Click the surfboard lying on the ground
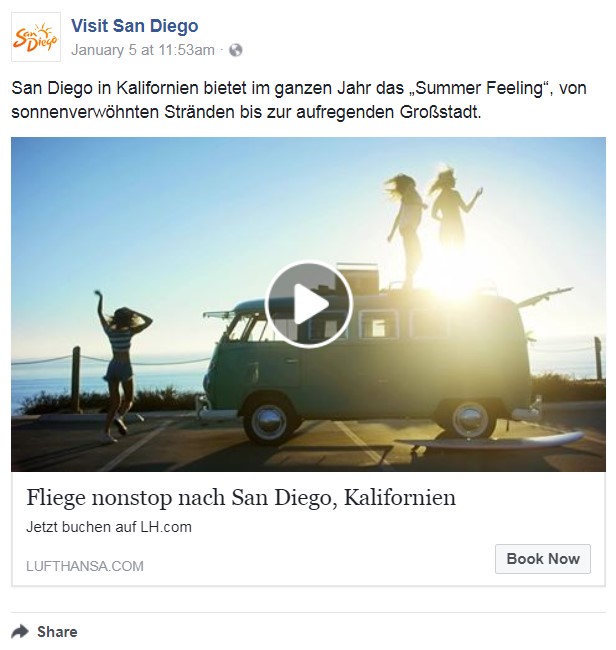 coord(493,443)
